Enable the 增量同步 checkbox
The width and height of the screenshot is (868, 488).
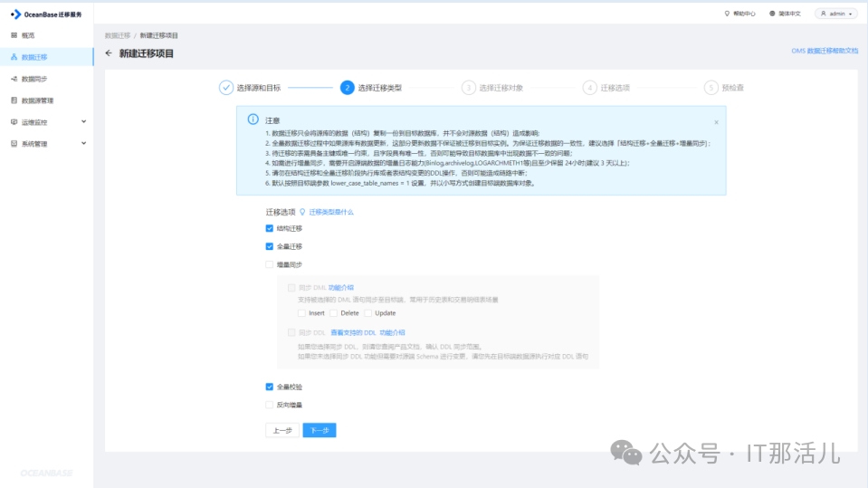270,264
